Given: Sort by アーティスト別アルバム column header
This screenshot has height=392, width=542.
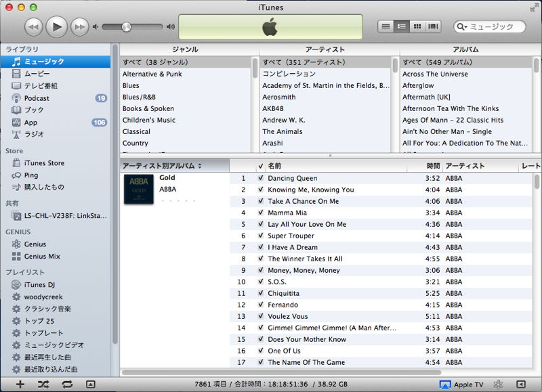Looking at the screenshot, I should point(175,166).
